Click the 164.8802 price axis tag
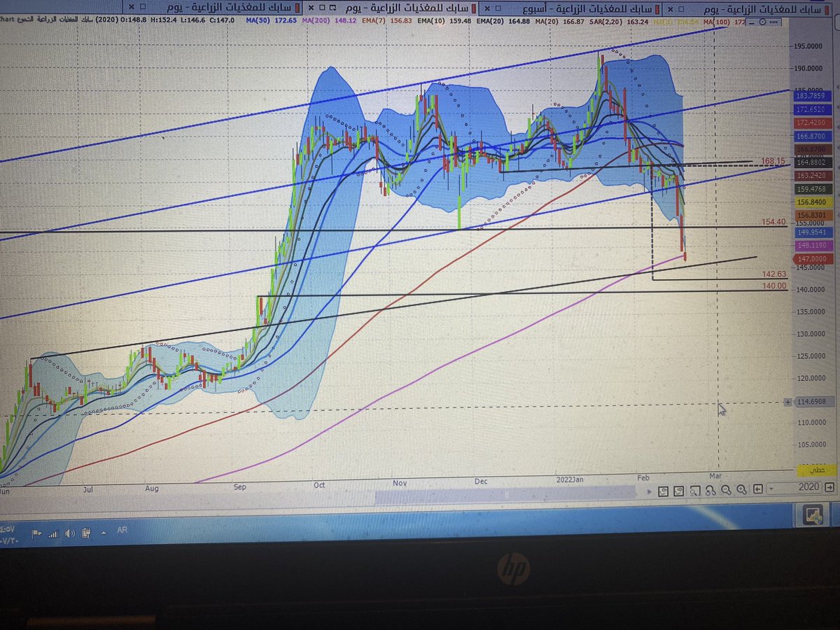The width and height of the screenshot is (840, 630). tap(813, 162)
